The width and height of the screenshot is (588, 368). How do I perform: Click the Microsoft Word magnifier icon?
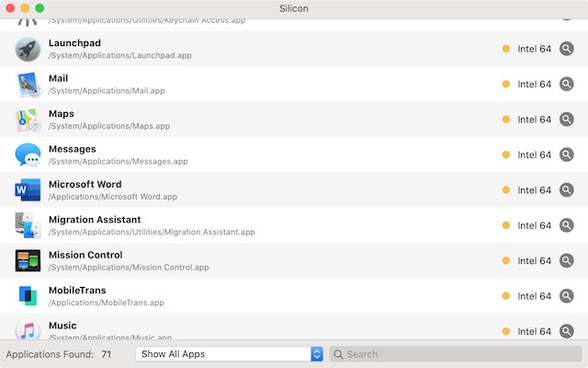[567, 190]
